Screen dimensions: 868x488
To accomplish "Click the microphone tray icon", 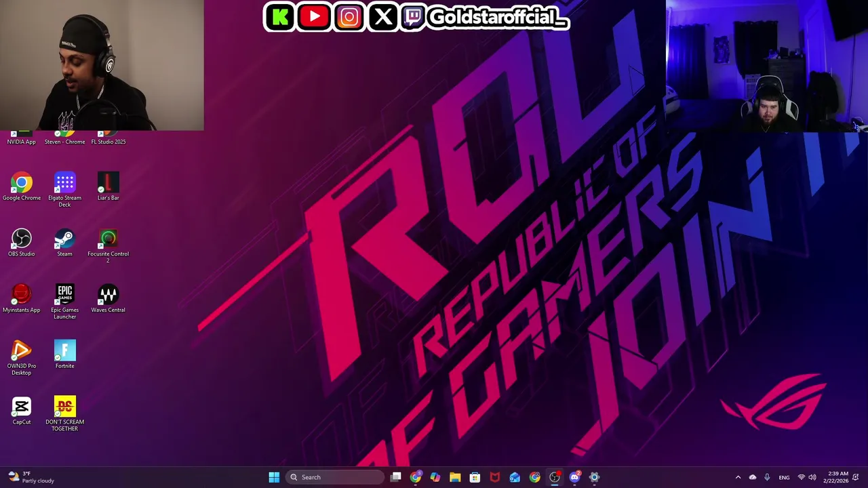I will pos(767,477).
